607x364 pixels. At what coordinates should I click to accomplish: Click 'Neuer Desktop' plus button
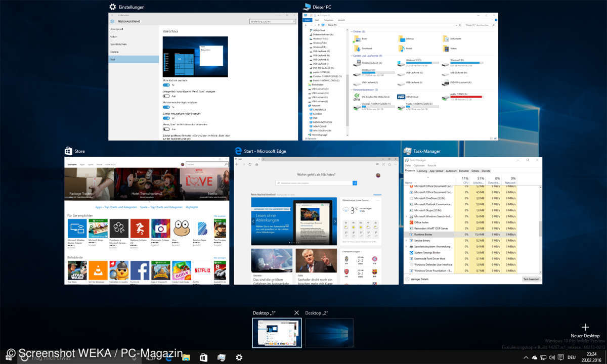pyautogui.click(x=585, y=330)
